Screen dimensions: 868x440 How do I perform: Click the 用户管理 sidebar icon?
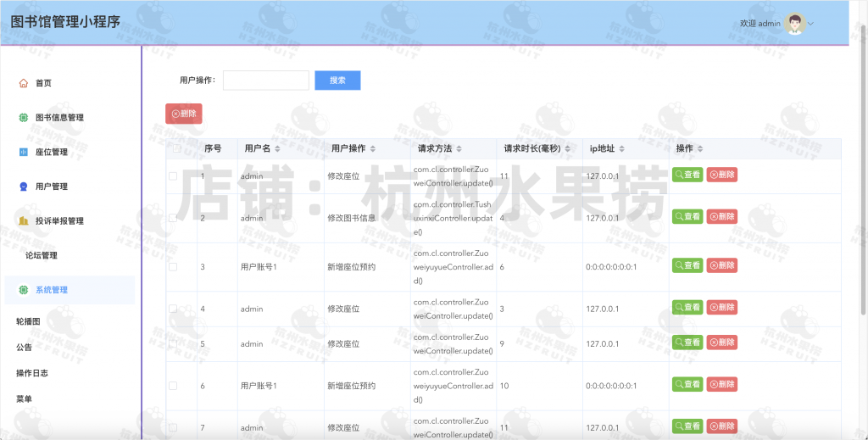click(23, 187)
